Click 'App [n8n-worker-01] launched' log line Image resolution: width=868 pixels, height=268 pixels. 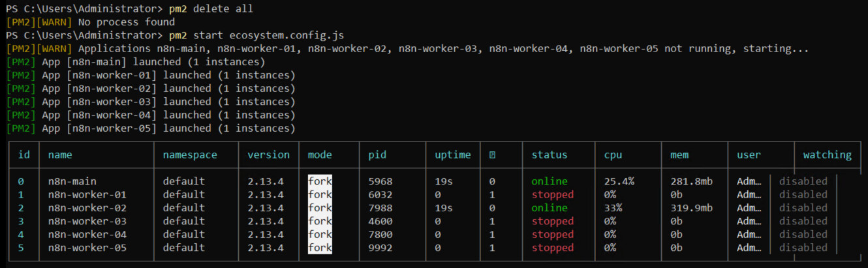(x=149, y=76)
